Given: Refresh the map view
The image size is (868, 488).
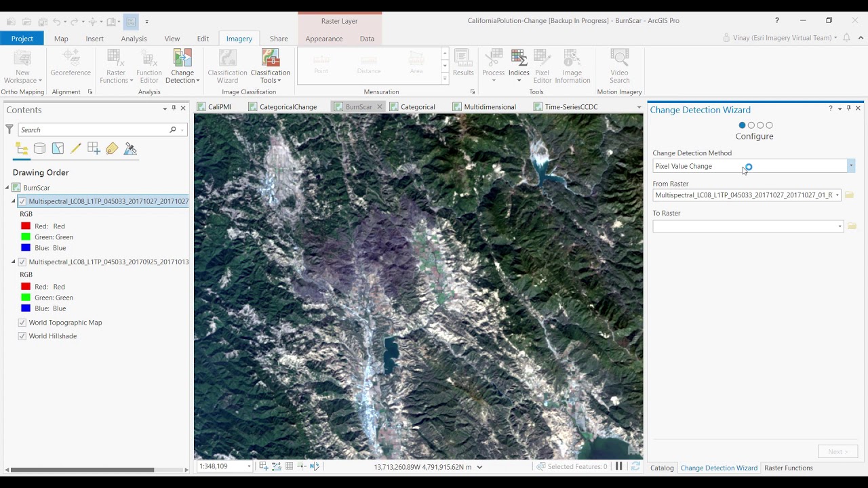Looking at the screenshot, I should [635, 466].
